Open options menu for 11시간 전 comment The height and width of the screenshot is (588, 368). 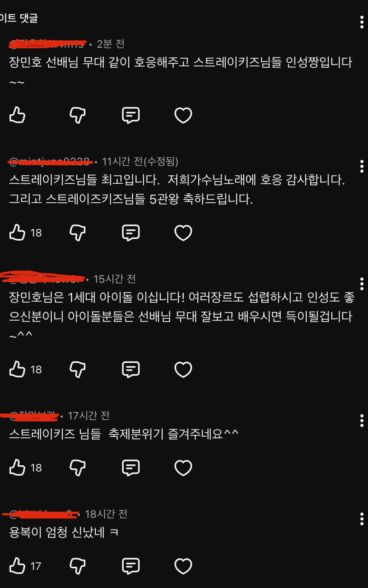coord(362,166)
